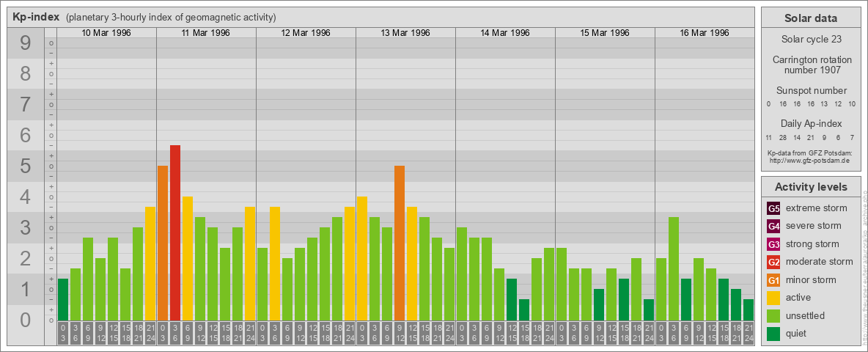Open the gfz-potsdam.de link
Viewport: 868px width, 352px height.
(811, 160)
